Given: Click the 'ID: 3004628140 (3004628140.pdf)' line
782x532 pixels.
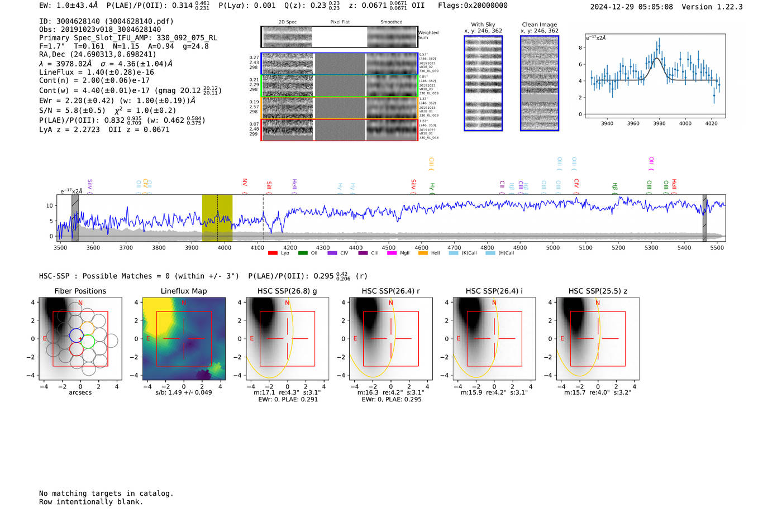Looking at the screenshot, I should pos(106,21).
